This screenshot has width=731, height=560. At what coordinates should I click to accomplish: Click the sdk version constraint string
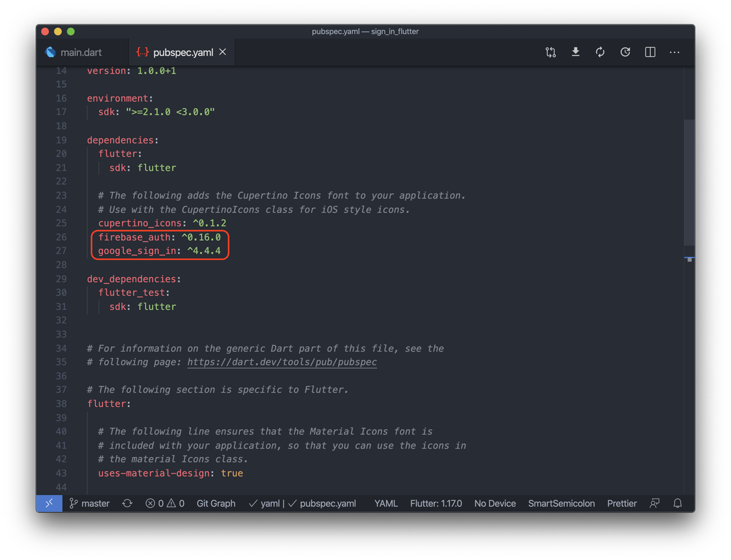170,112
